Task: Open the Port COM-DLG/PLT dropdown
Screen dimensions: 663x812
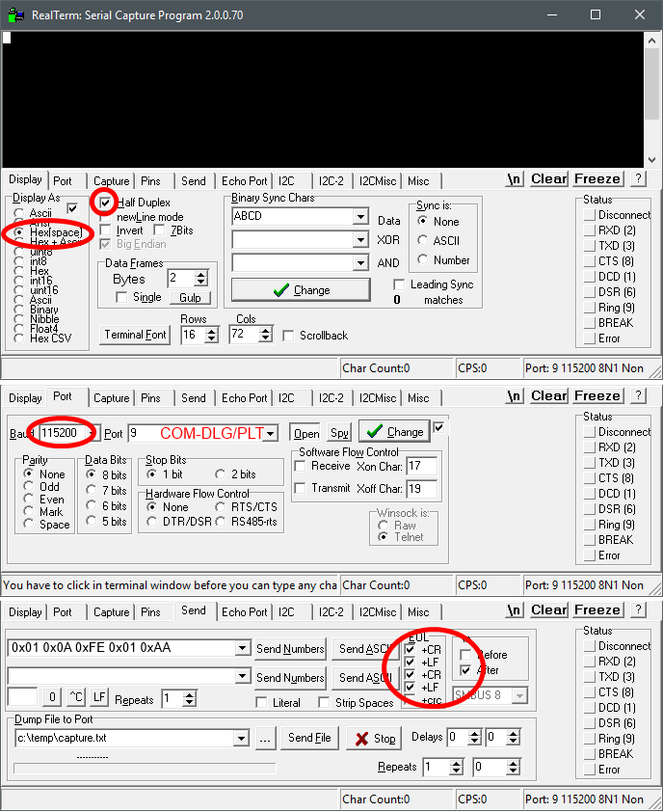Action: 270,433
